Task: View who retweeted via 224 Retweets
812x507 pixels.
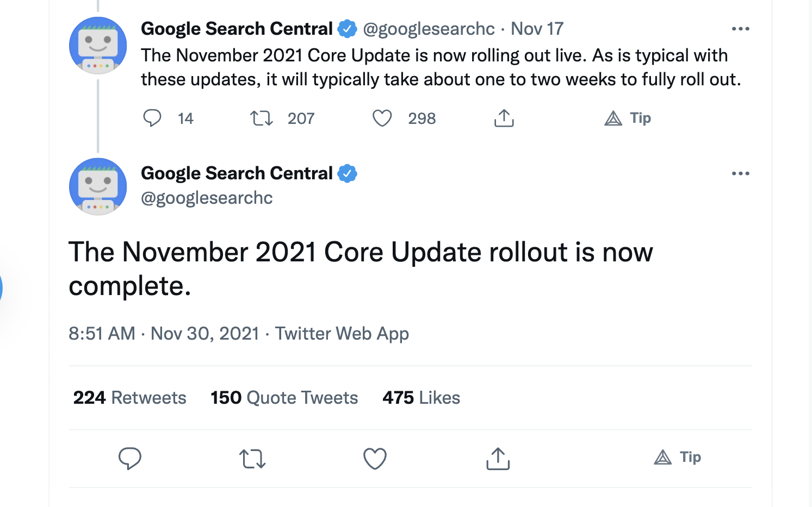Action: click(x=129, y=397)
